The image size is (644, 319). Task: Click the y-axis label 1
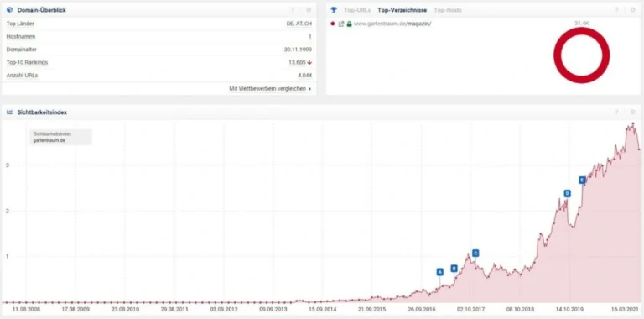(x=8, y=257)
